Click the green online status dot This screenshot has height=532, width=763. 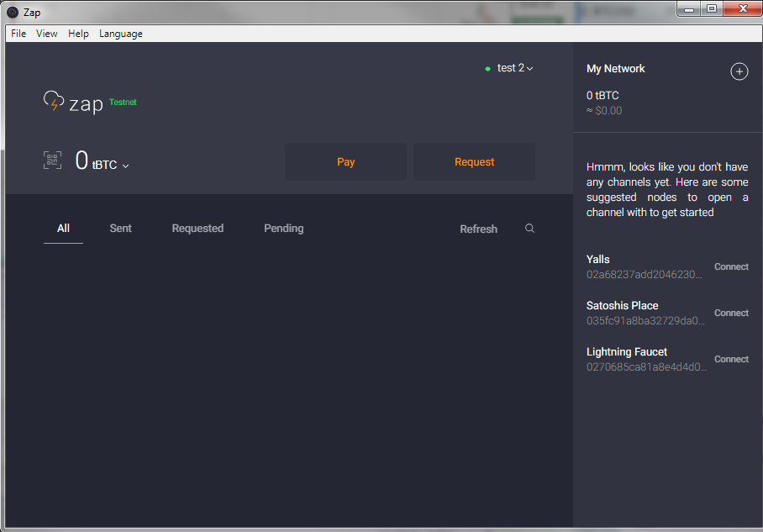[x=487, y=69]
